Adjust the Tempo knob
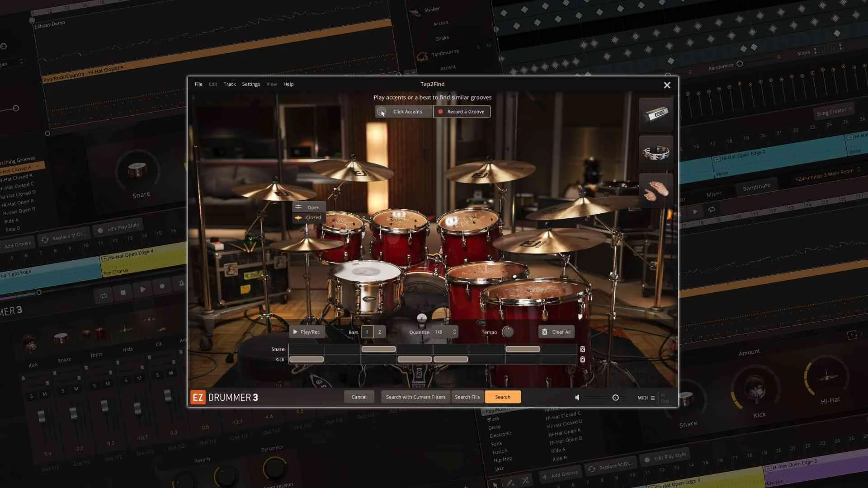868x488 pixels. coord(507,332)
